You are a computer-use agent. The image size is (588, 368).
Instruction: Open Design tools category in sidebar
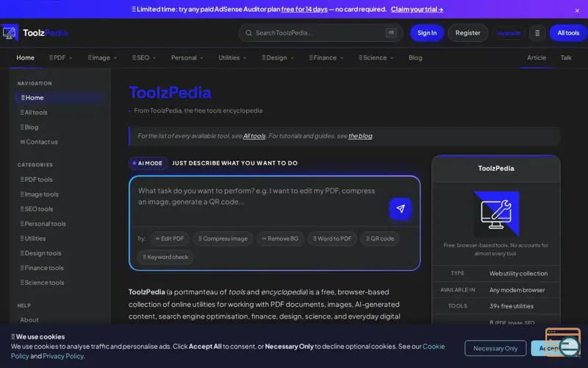pos(40,253)
